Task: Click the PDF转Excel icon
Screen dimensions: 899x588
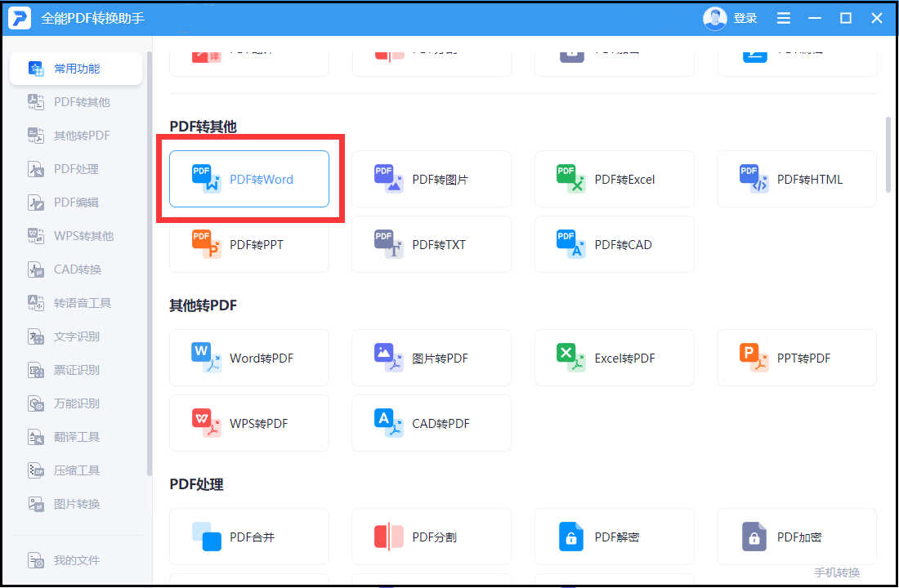Action: [571, 178]
